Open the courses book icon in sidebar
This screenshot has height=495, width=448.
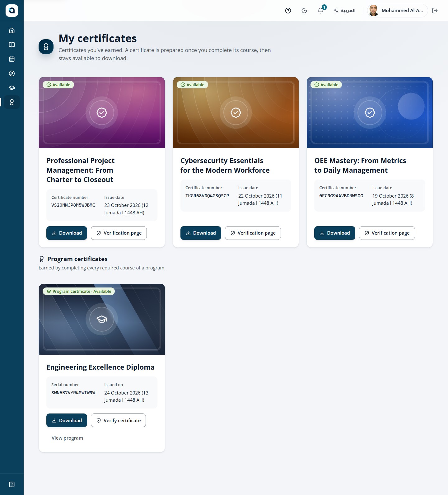[x=12, y=45]
